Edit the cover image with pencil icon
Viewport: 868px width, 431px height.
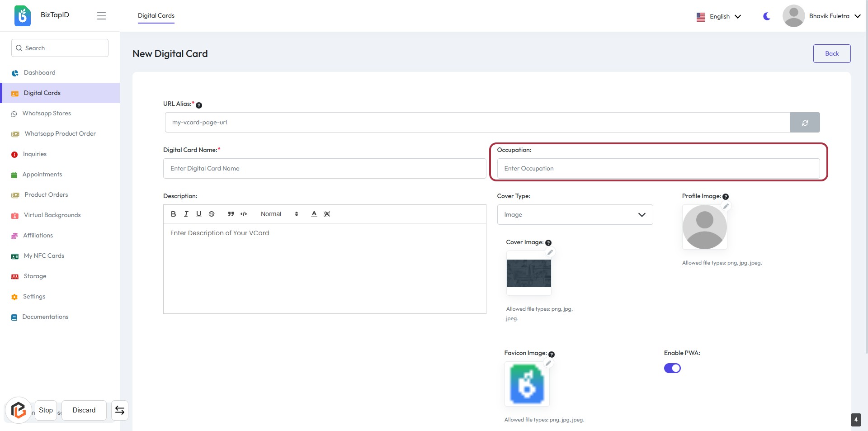(x=550, y=252)
